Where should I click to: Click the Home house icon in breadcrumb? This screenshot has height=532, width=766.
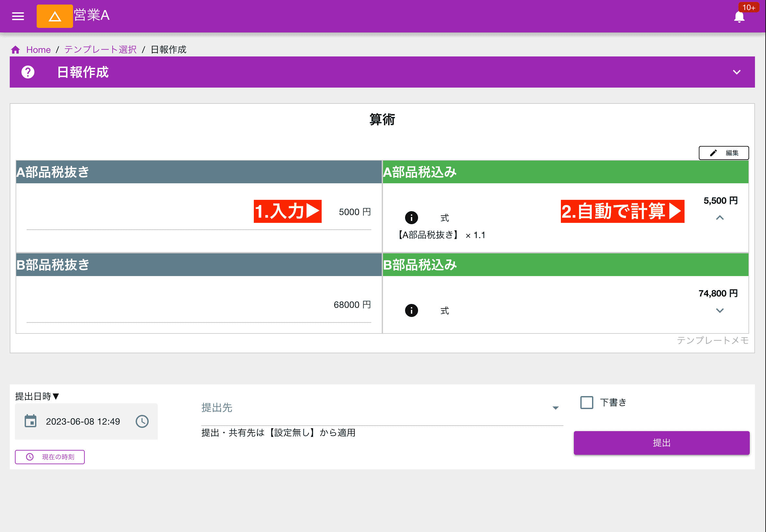15,49
